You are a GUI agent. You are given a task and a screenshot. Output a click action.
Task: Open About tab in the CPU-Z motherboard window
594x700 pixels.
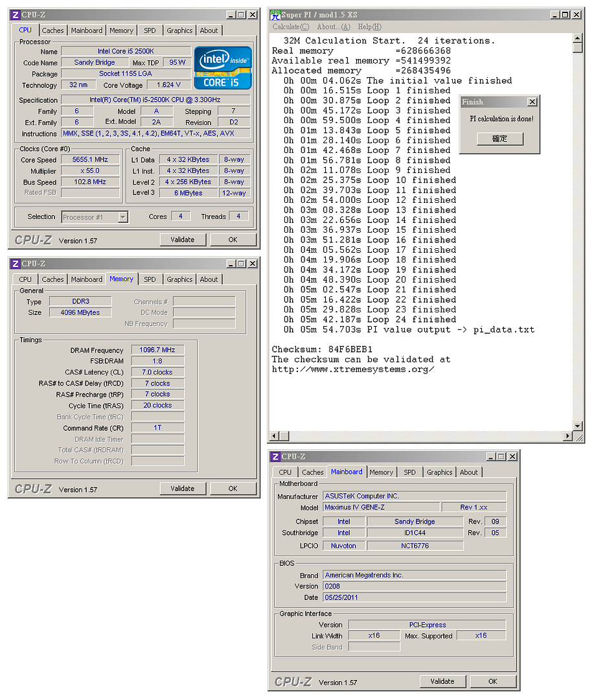pos(468,472)
